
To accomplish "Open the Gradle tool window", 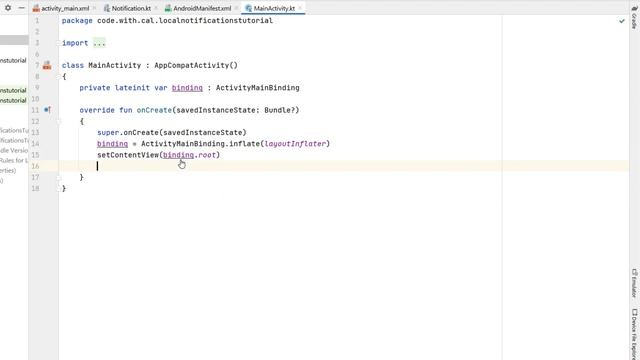I will coord(635,17).
